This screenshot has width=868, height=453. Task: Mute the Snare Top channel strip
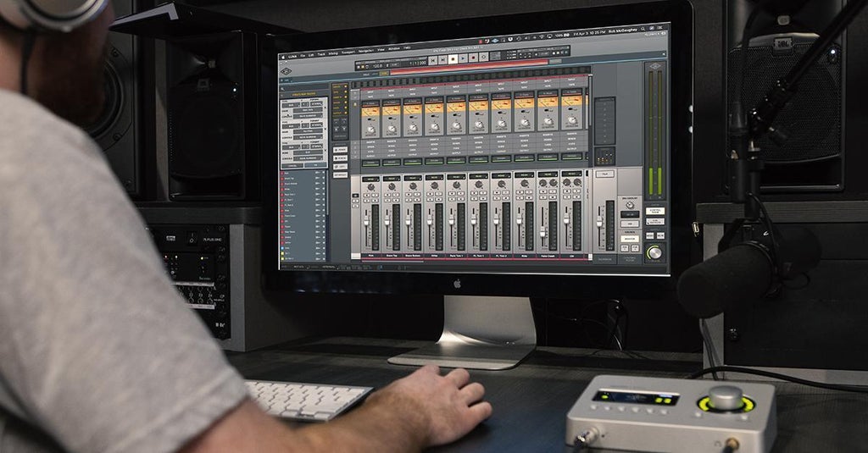[396, 200]
